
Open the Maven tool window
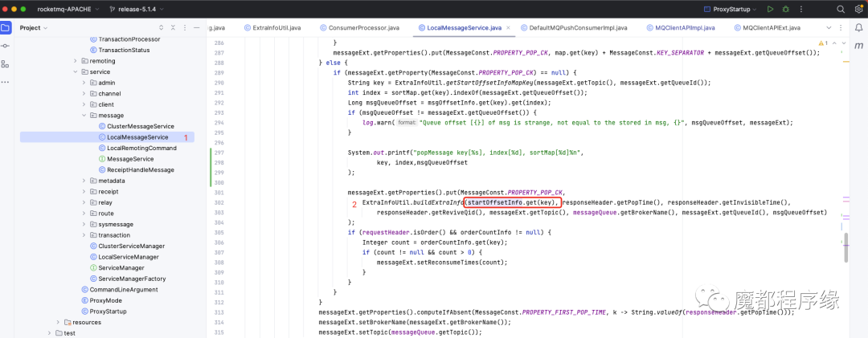pyautogui.click(x=858, y=46)
